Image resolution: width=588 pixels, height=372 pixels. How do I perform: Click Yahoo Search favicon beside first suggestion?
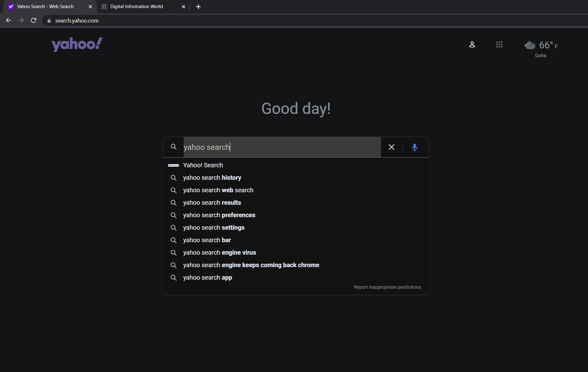pos(173,165)
